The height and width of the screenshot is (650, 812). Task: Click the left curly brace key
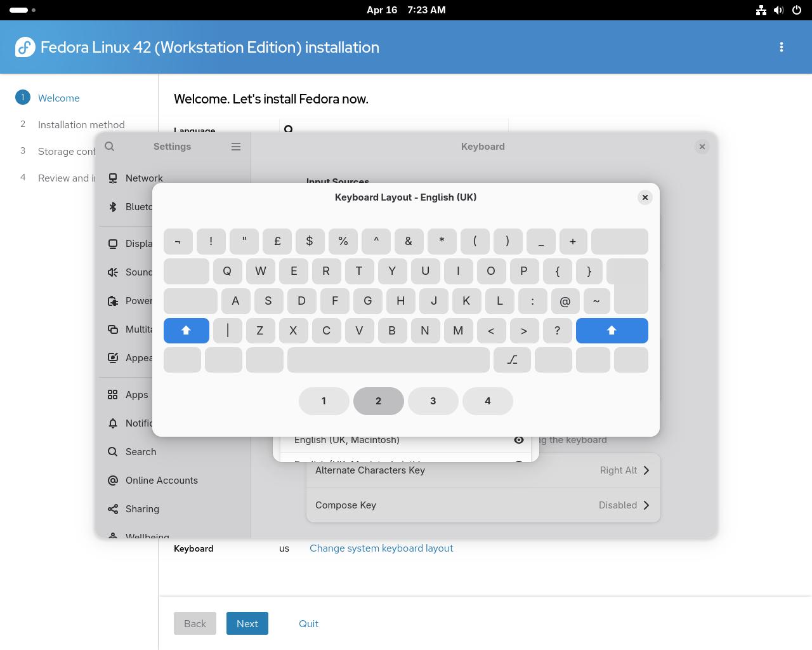[558, 271]
